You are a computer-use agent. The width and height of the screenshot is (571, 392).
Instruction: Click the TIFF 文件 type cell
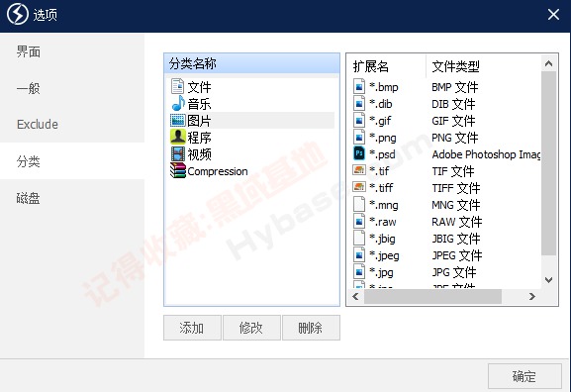[456, 188]
